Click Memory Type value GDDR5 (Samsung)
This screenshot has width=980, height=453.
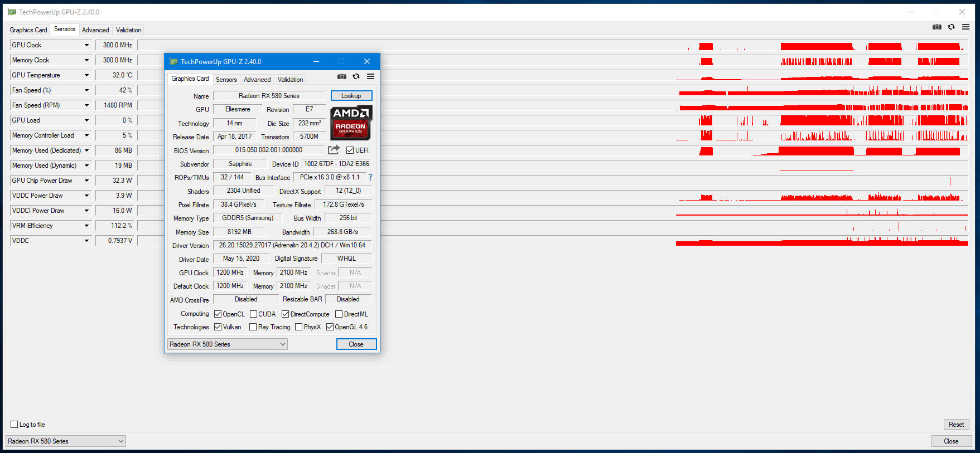point(248,218)
